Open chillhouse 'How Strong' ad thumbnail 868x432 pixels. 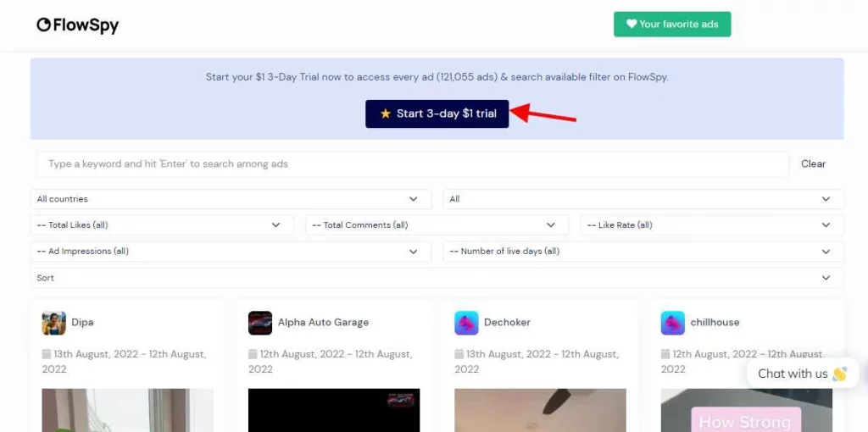(x=746, y=410)
